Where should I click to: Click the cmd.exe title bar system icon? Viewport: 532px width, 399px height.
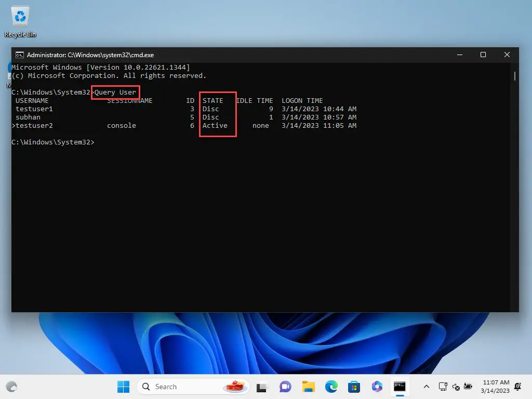(x=19, y=55)
